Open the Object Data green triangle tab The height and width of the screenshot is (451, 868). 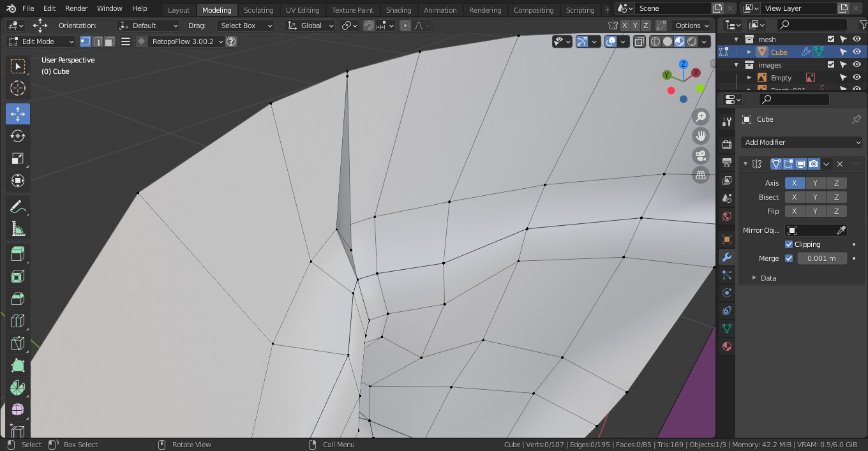point(726,329)
